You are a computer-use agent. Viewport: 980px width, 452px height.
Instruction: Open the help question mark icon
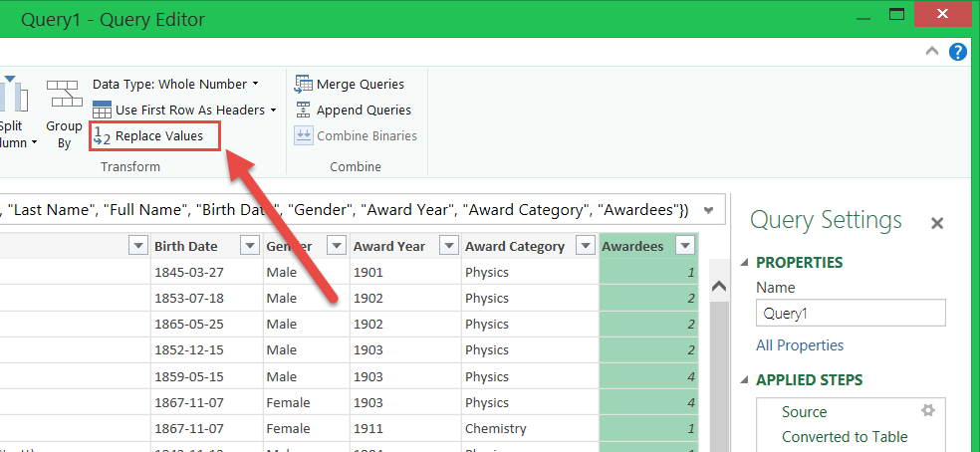coord(958,52)
